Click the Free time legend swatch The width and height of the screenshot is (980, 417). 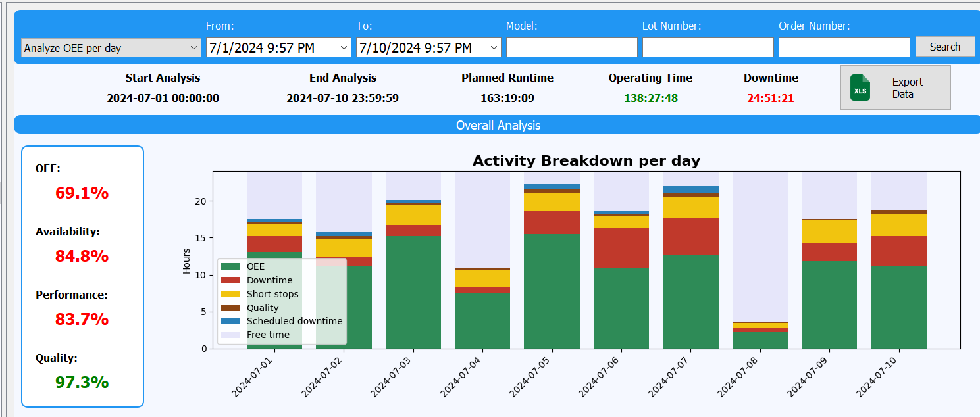230,335
